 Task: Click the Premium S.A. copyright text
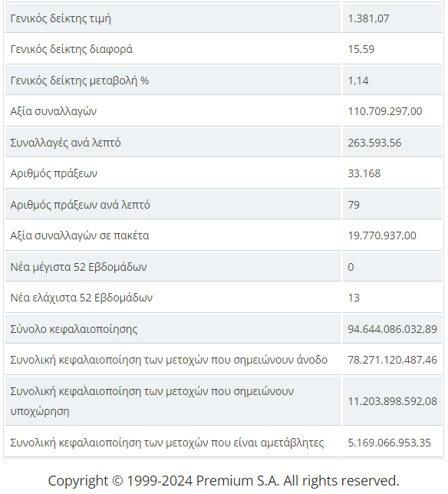click(x=224, y=481)
